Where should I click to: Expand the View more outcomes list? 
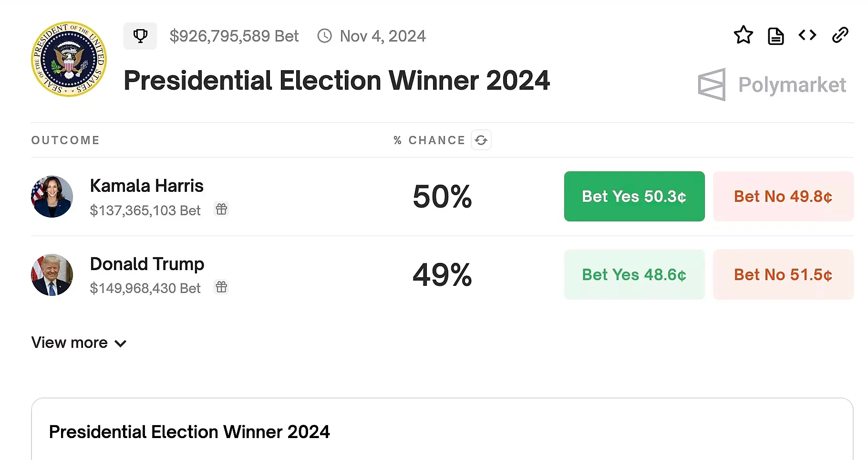click(79, 343)
